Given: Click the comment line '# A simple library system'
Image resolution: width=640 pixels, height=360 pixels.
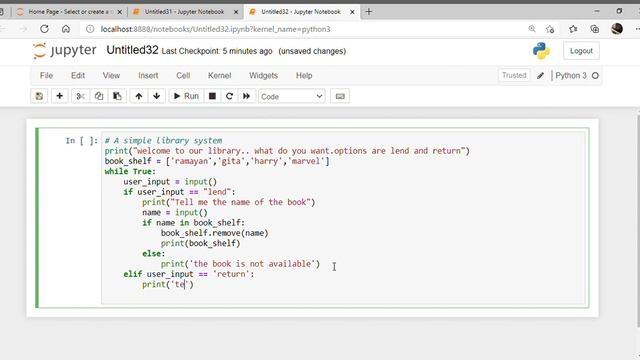Looking at the screenshot, I should pos(163,140).
